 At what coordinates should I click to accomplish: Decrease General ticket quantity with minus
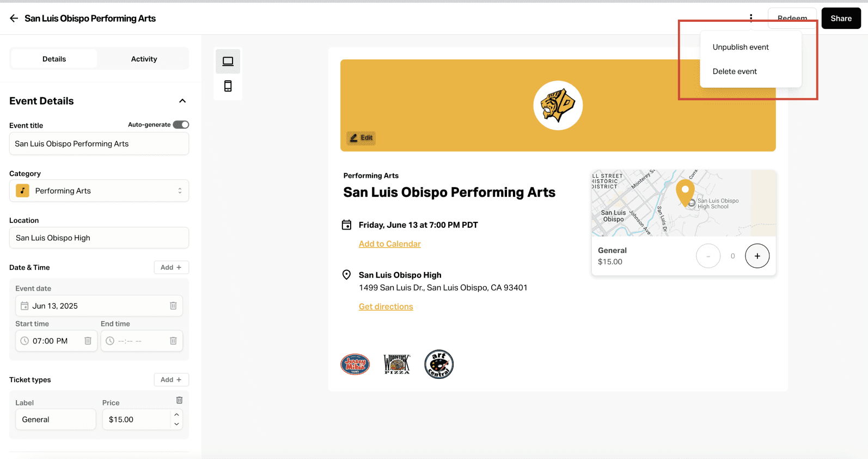(x=708, y=256)
